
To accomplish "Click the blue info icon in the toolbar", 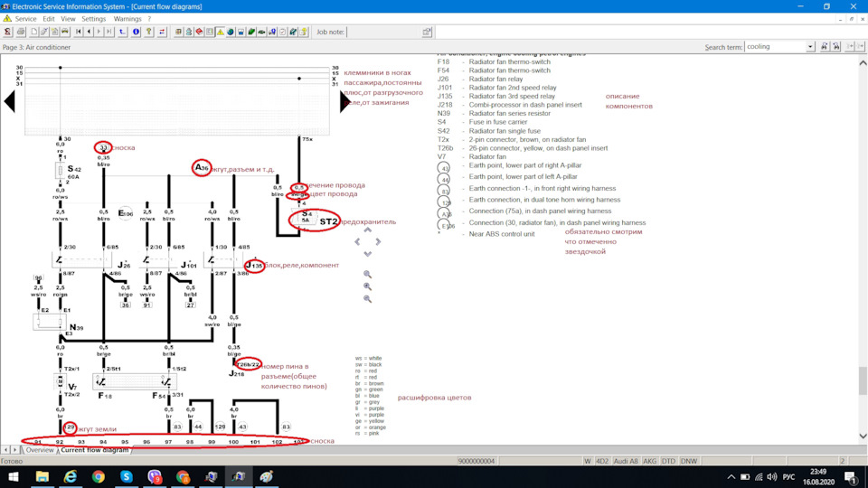I will (137, 32).
